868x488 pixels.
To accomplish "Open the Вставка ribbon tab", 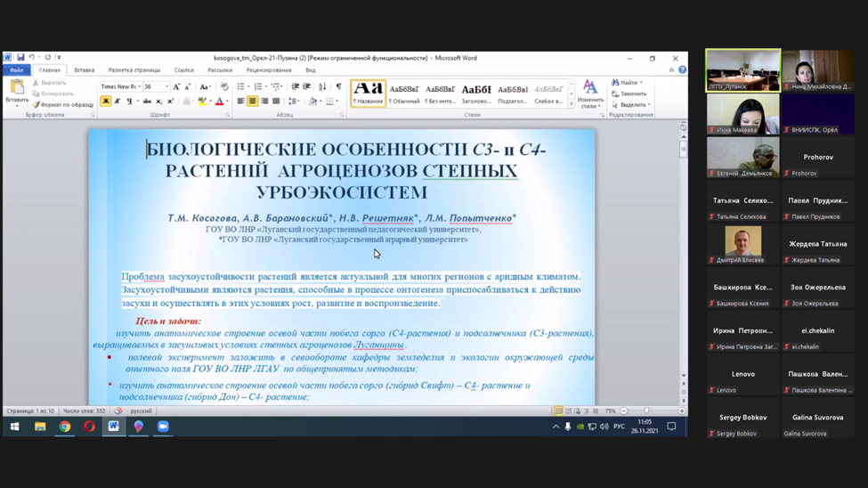I will click(x=85, y=70).
